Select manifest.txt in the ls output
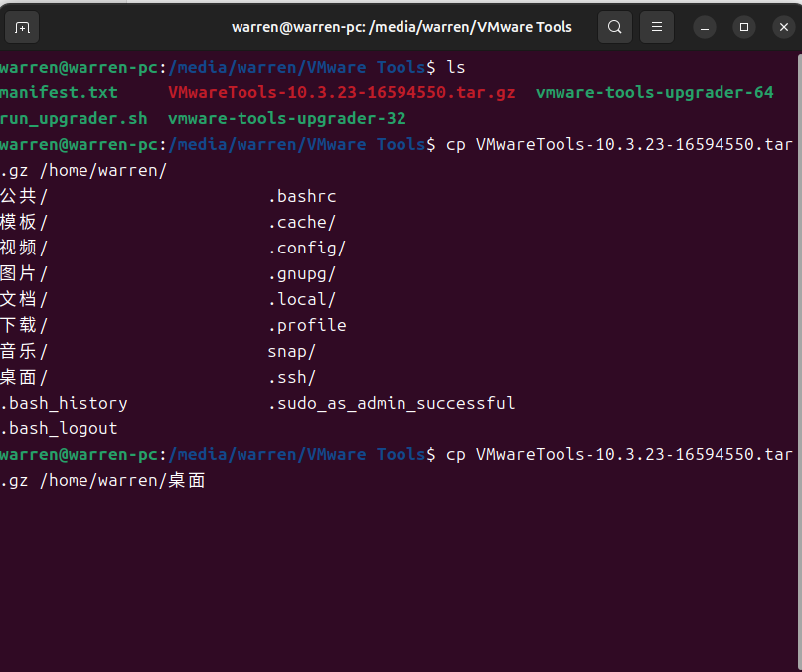 click(x=59, y=93)
